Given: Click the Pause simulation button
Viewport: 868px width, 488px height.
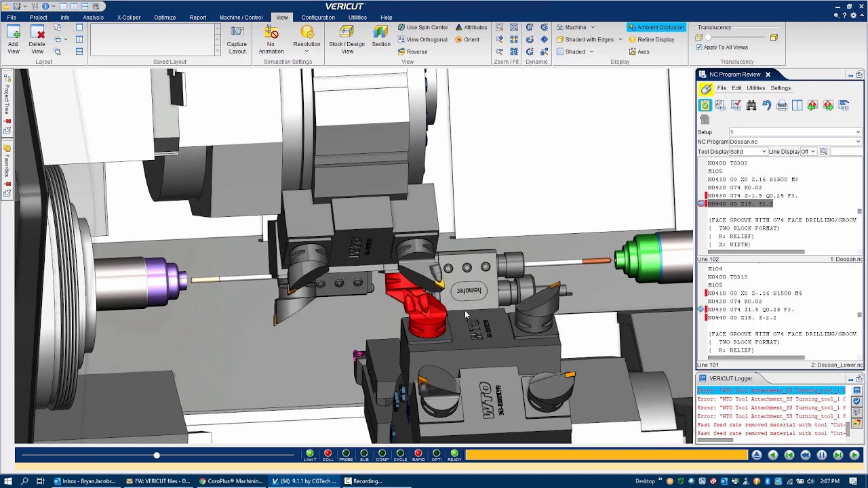Looking at the screenshot, I should tap(822, 455).
